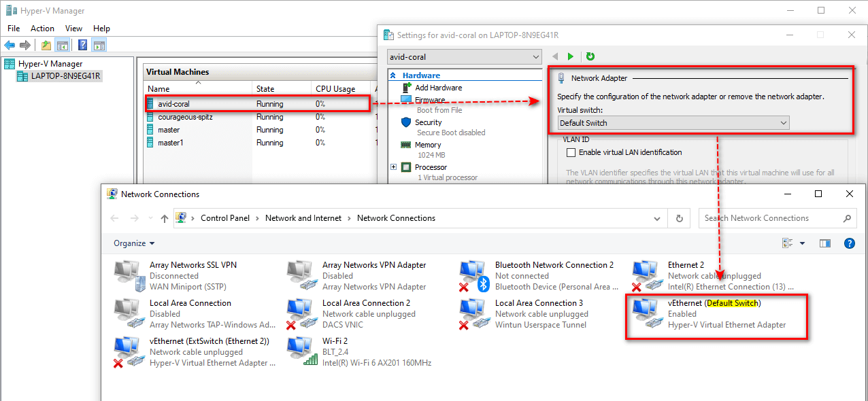Viewport: 868px width, 401px height.
Task: Open the Action menu
Action: (x=42, y=29)
